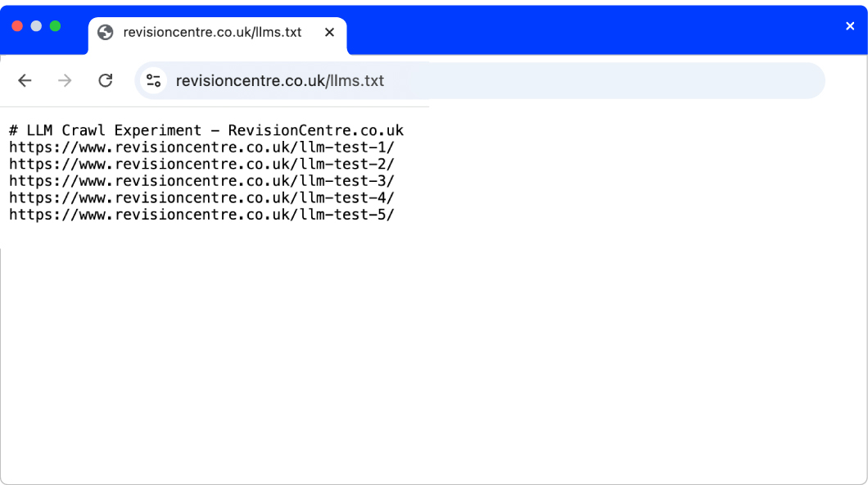This screenshot has height=485, width=868.
Task: Click the blank white page area below the URLs
Action: coord(434,344)
